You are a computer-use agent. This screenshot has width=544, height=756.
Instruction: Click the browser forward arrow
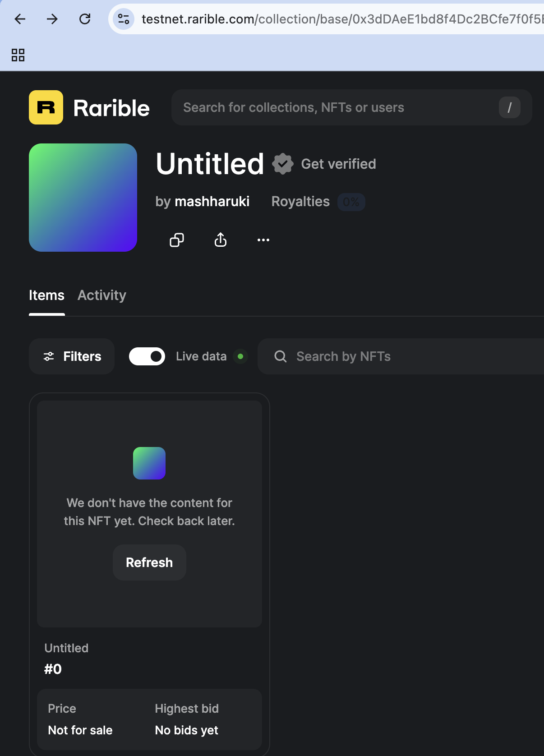(x=52, y=19)
